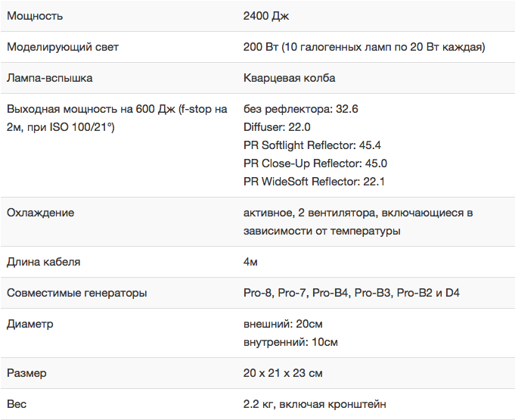Click the Мощность row label

point(35,16)
